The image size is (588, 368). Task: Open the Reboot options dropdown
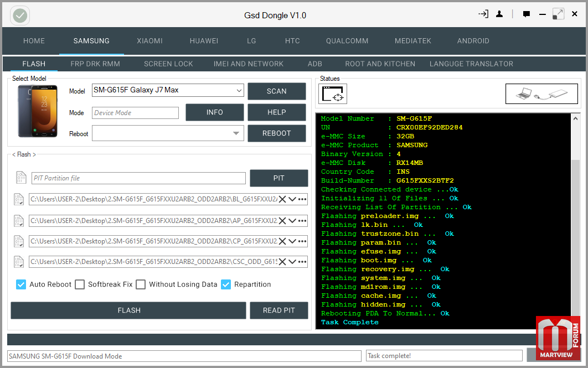236,133
